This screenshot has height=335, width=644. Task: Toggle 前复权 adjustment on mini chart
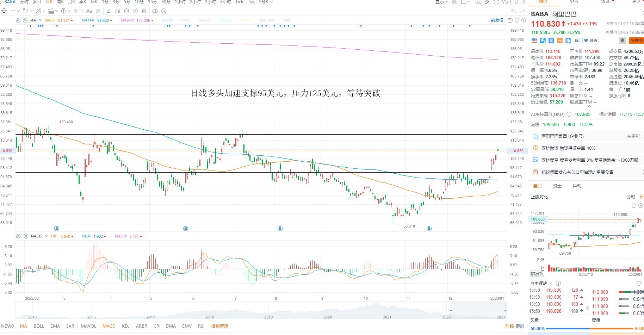coord(537,274)
